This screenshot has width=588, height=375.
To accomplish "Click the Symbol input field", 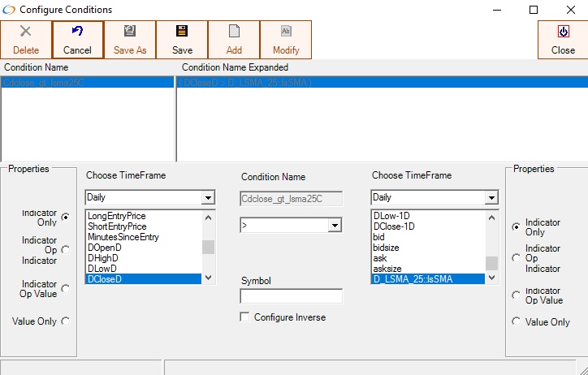I will [x=291, y=296].
